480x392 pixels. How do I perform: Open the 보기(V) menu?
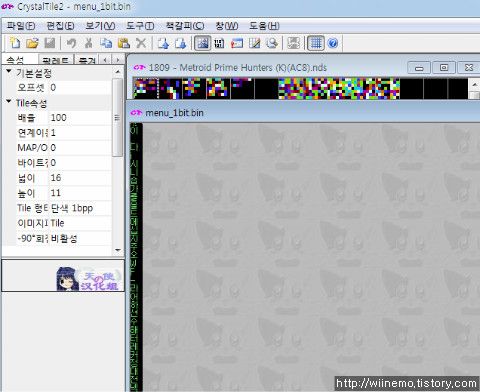pyautogui.click(x=100, y=26)
